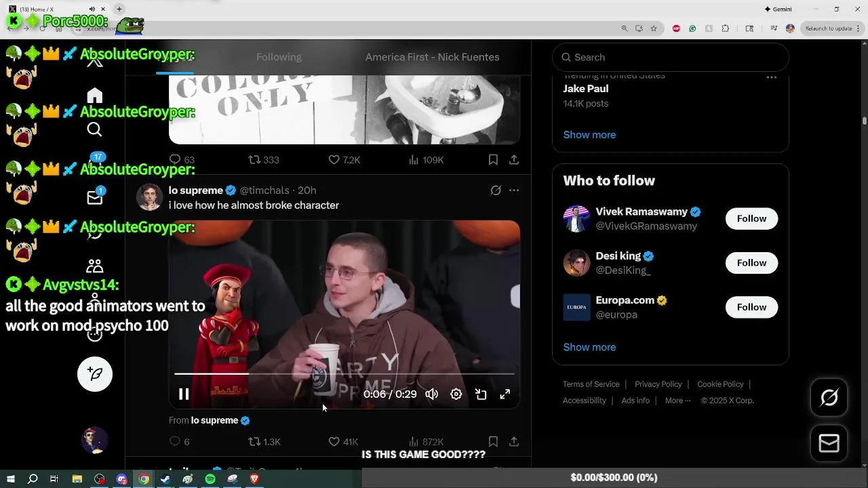Viewport: 868px width, 488px height.
Task: Show more trending topics
Action: (x=589, y=135)
